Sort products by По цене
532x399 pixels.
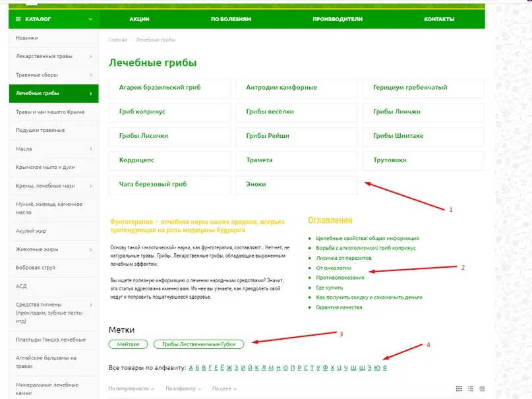pos(223,389)
